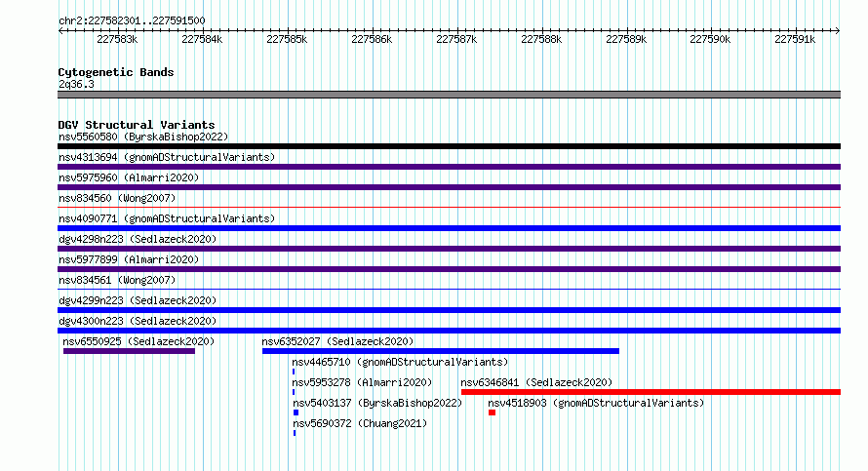868x471 pixels.
Task: Open the nsv4518903 (gnomADStructuralVariants) label
Action: click(x=596, y=403)
